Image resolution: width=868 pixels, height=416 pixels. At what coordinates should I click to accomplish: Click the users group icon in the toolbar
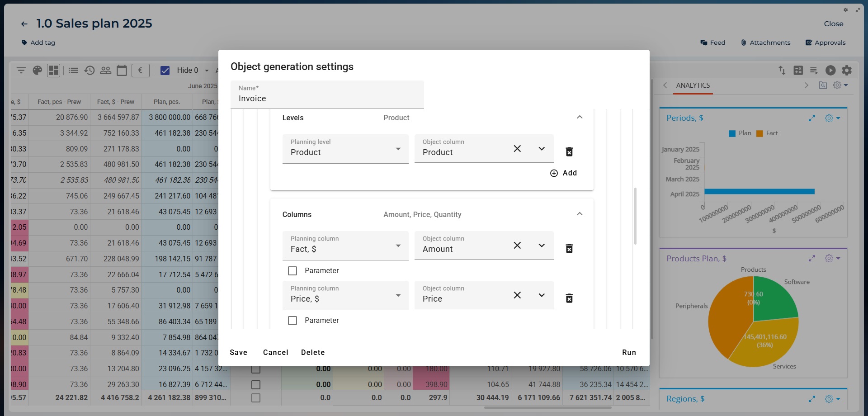105,70
